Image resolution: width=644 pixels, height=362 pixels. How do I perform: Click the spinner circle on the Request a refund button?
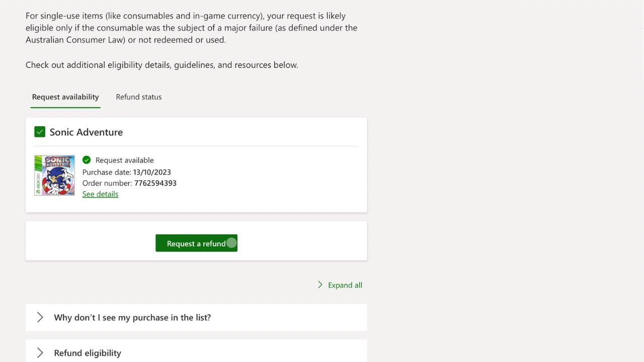click(231, 243)
